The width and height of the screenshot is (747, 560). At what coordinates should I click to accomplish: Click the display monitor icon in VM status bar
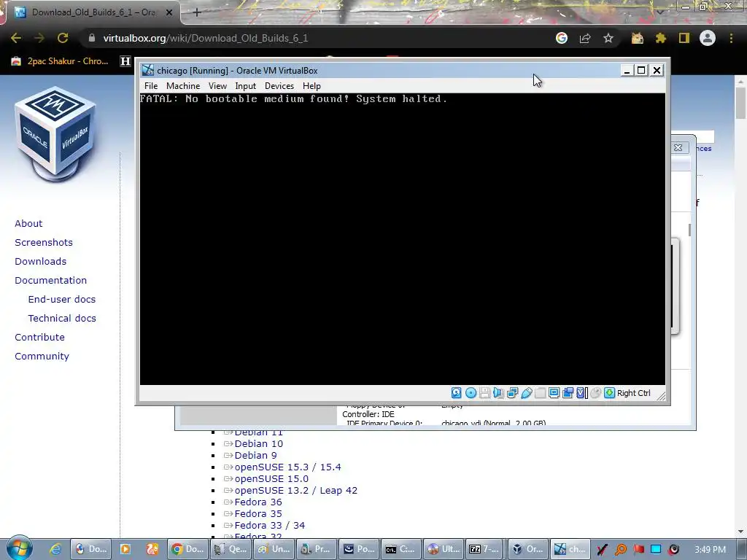click(x=554, y=393)
